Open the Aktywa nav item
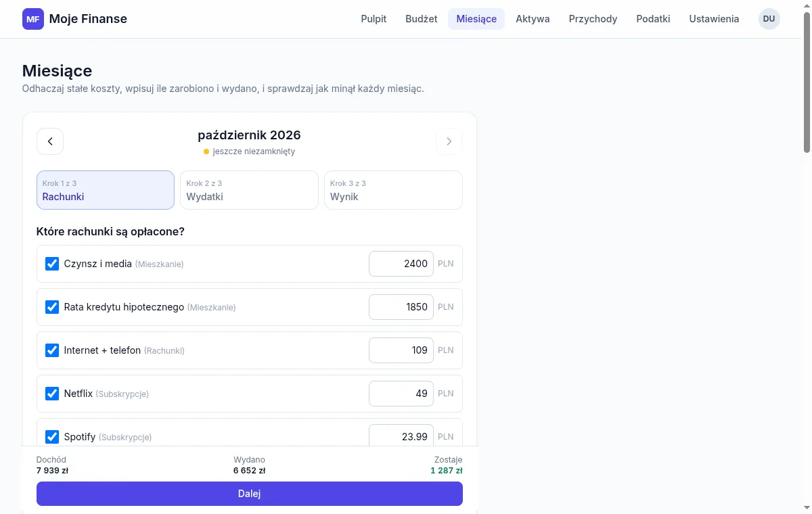Viewport: 812px width, 514px height. (x=533, y=19)
